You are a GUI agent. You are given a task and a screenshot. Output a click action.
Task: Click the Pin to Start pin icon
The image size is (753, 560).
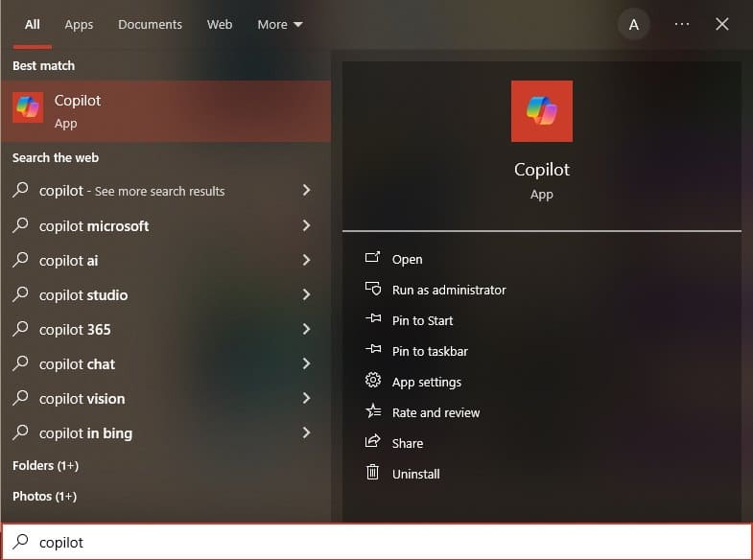(373, 320)
